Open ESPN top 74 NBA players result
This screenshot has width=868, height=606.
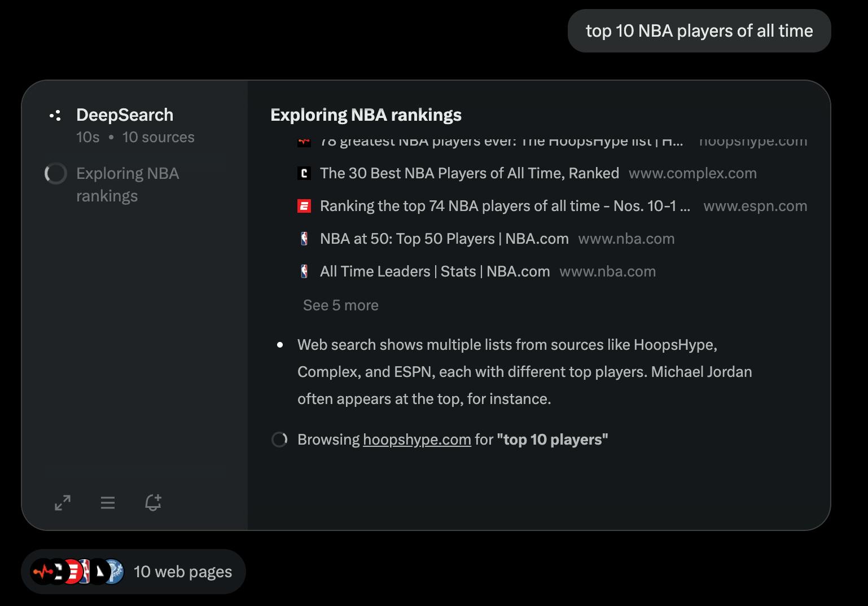505,206
